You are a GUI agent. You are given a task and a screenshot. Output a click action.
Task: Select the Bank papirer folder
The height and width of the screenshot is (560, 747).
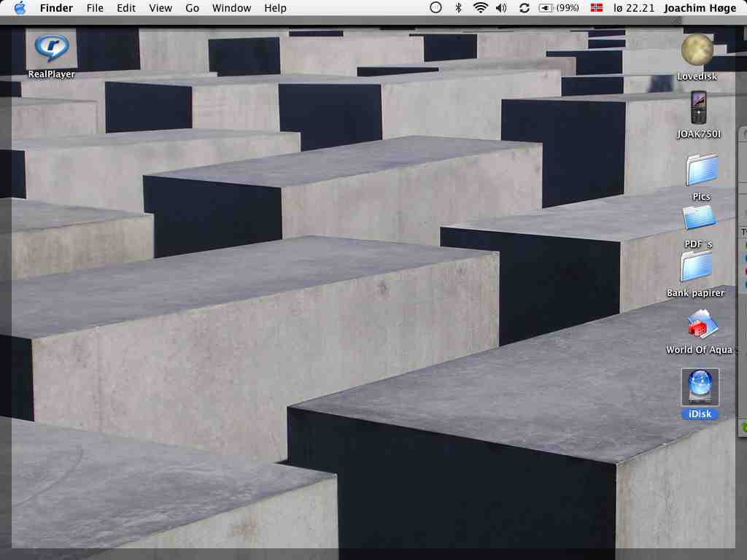point(696,267)
